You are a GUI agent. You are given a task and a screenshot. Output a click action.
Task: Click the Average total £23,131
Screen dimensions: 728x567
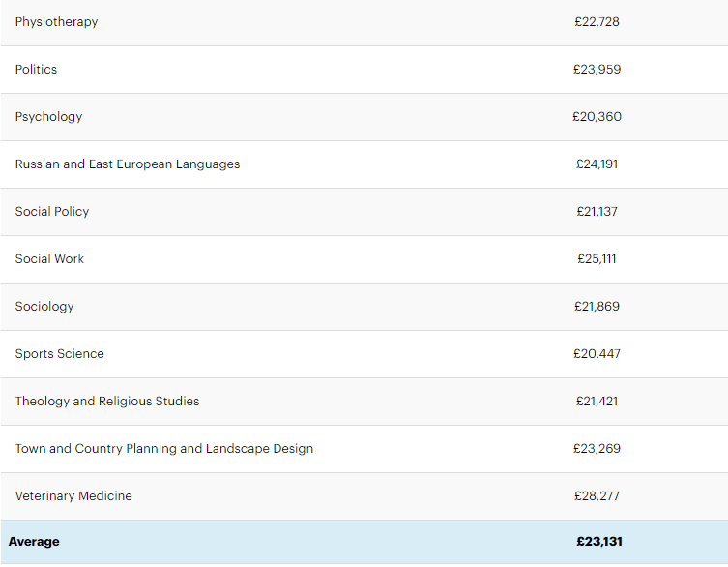(x=599, y=542)
